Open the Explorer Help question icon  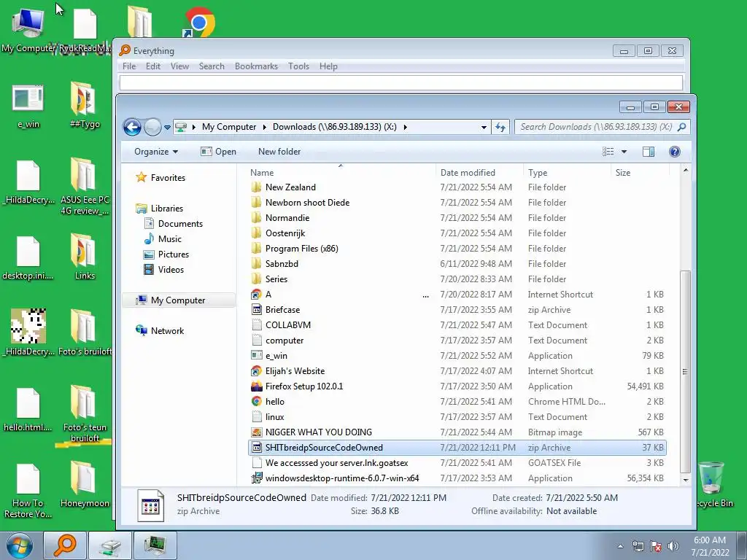675,152
